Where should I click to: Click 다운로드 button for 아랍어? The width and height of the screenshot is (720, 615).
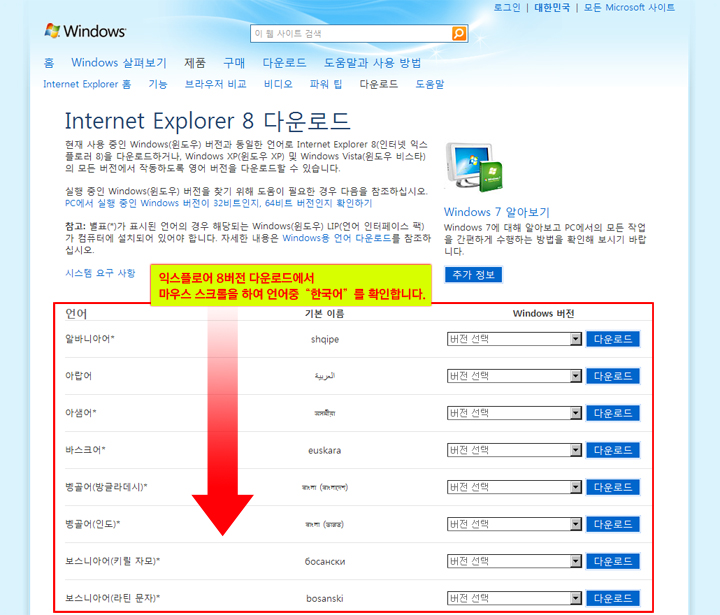(613, 376)
